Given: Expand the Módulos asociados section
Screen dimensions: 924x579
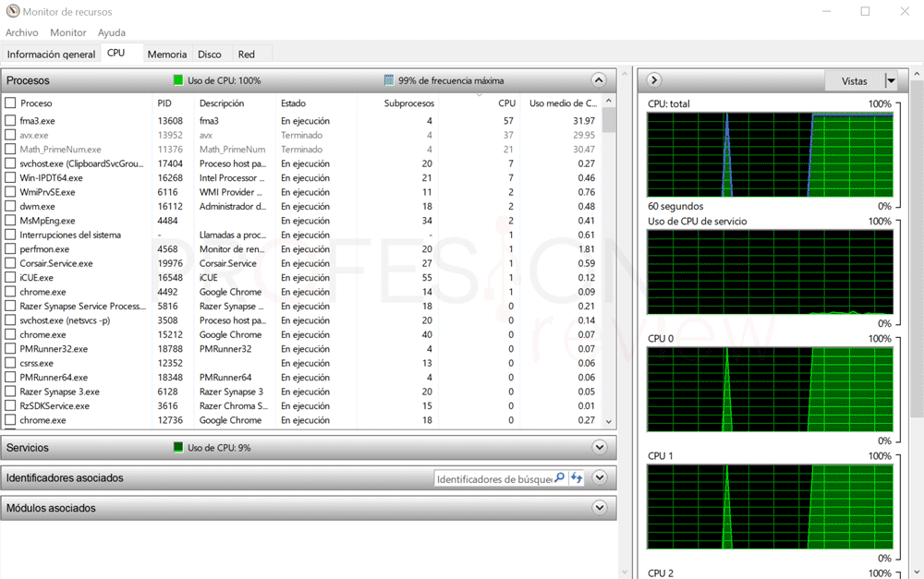Looking at the screenshot, I should tap(599, 508).
